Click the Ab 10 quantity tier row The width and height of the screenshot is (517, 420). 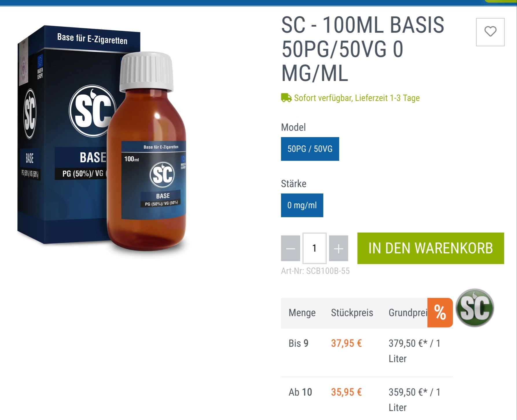[367, 399]
